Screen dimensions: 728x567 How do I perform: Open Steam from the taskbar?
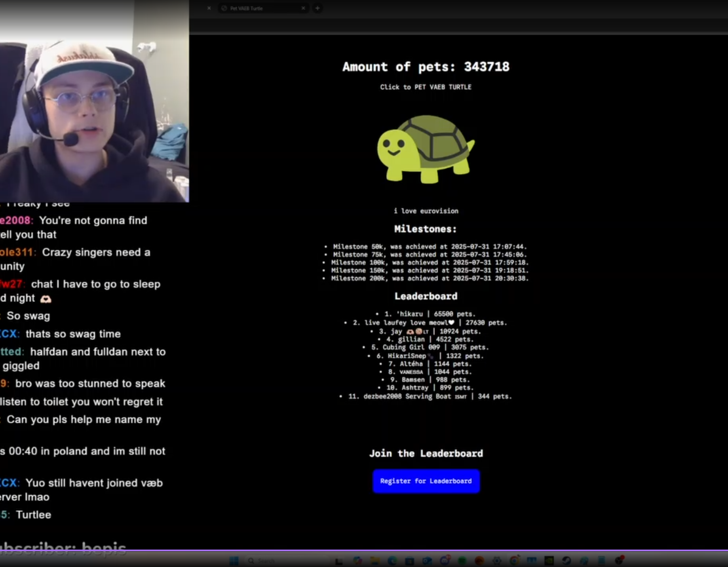pos(566,561)
